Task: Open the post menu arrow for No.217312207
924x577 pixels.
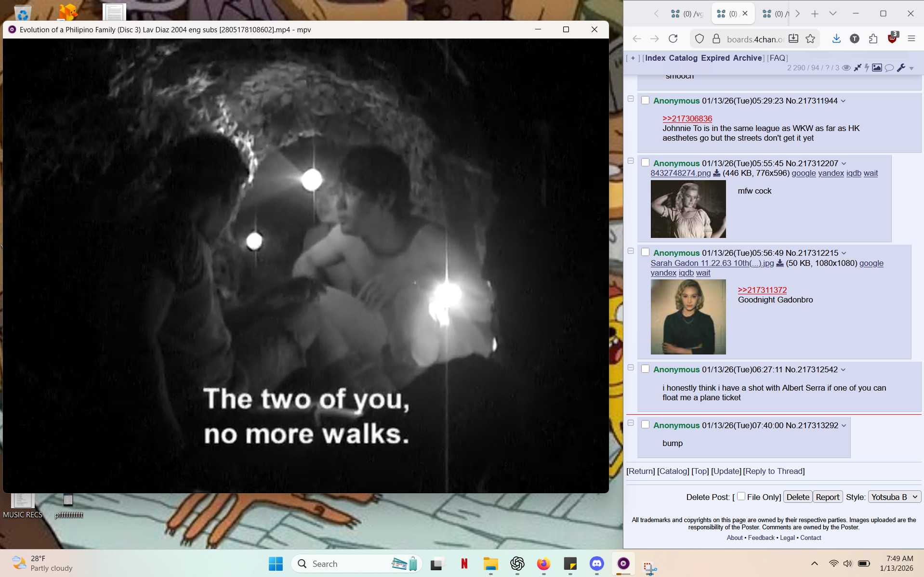Action: tap(844, 164)
